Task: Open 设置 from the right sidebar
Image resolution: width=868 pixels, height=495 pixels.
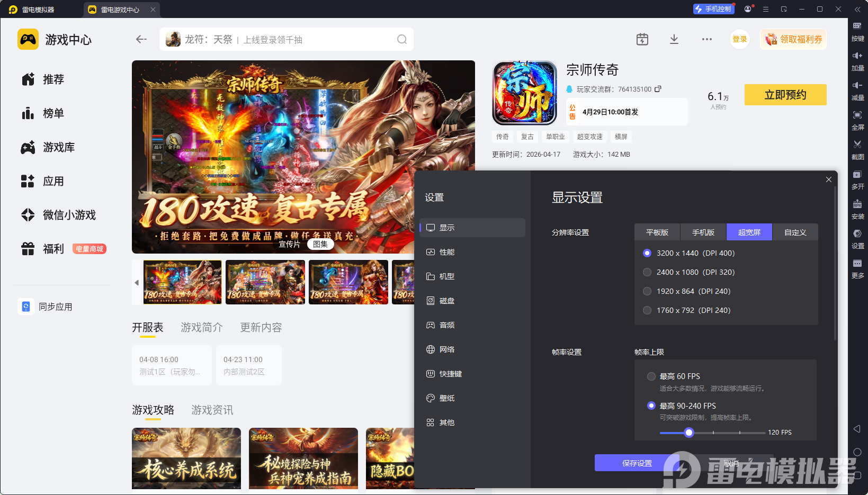Action: (x=857, y=239)
